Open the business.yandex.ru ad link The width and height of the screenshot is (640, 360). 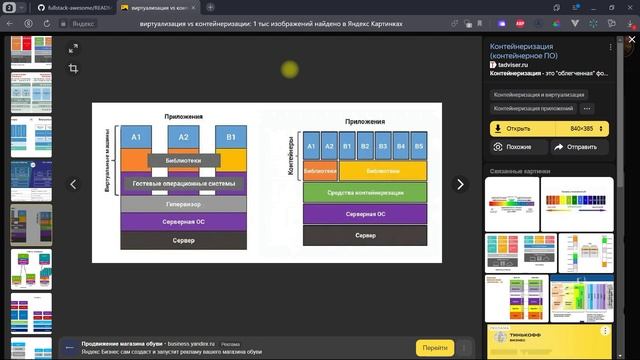[x=191, y=344]
